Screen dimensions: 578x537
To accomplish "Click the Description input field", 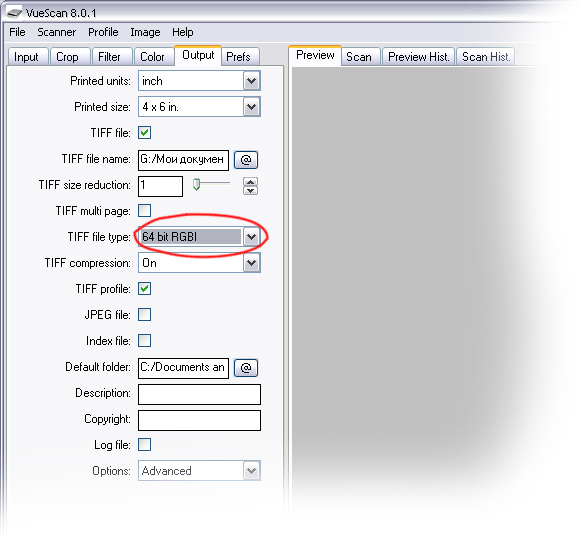I will [199, 394].
